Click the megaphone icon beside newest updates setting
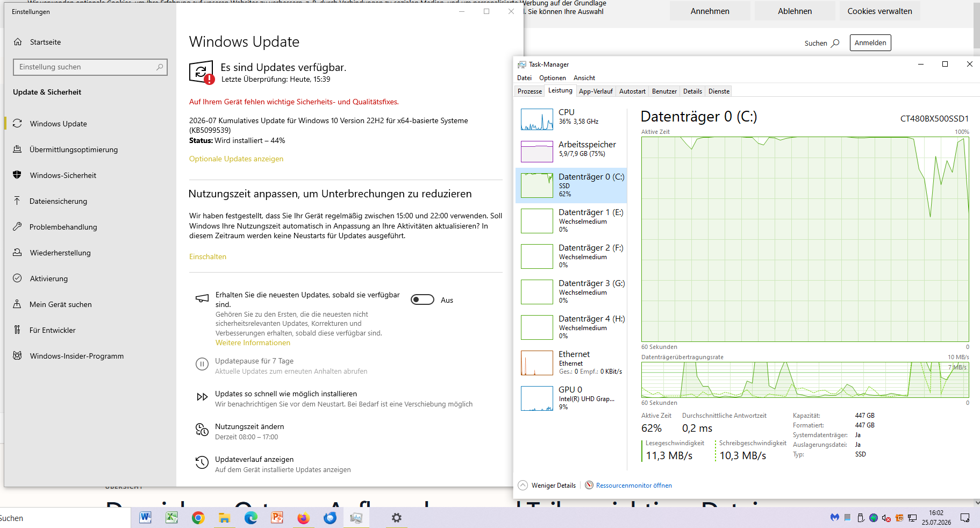 (202, 298)
